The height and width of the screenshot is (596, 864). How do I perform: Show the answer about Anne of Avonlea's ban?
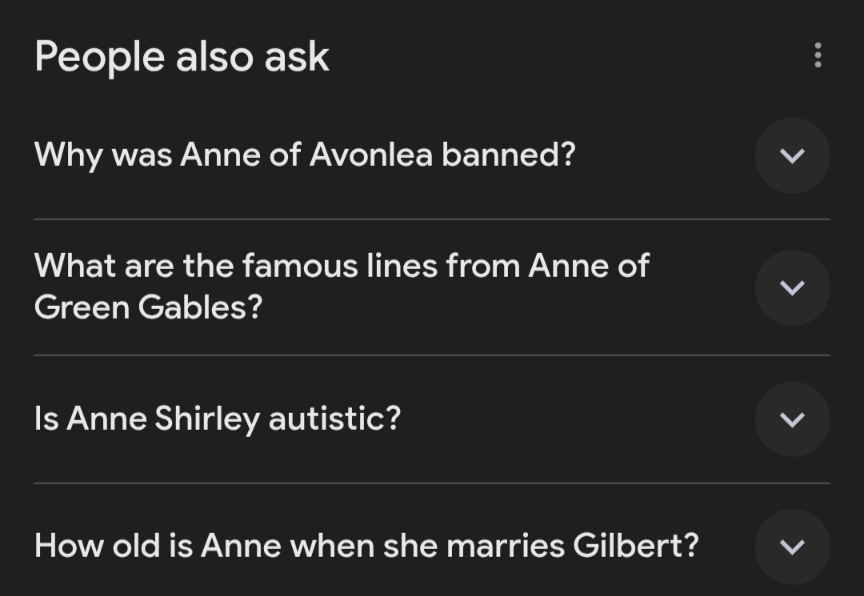tap(792, 156)
